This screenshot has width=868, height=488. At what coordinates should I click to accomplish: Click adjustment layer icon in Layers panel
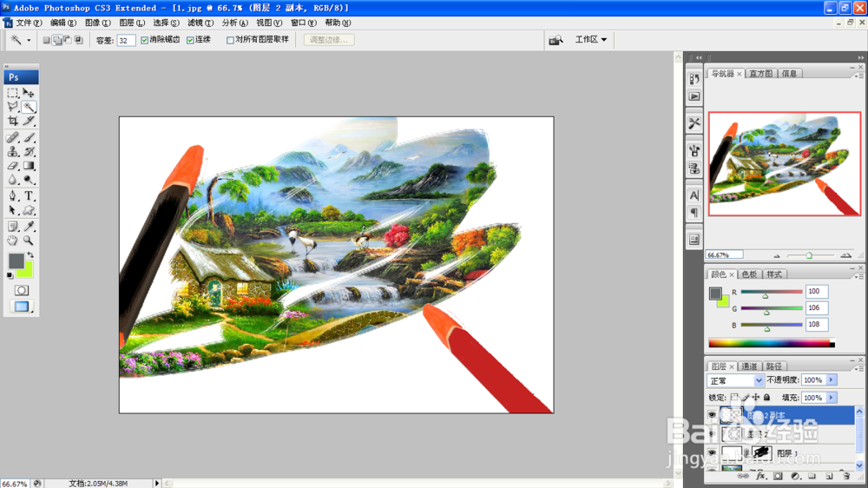click(795, 476)
